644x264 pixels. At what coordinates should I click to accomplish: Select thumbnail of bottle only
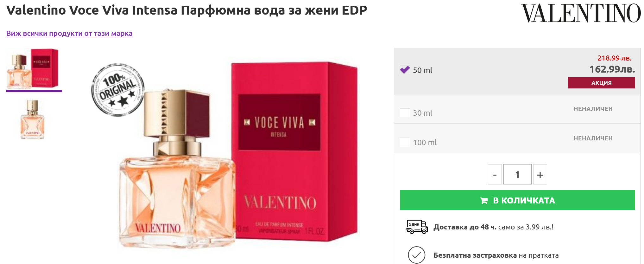click(x=33, y=119)
